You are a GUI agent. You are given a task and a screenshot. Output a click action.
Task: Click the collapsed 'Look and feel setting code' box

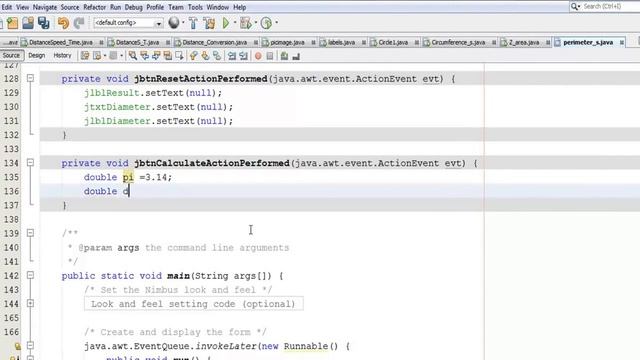click(x=193, y=304)
